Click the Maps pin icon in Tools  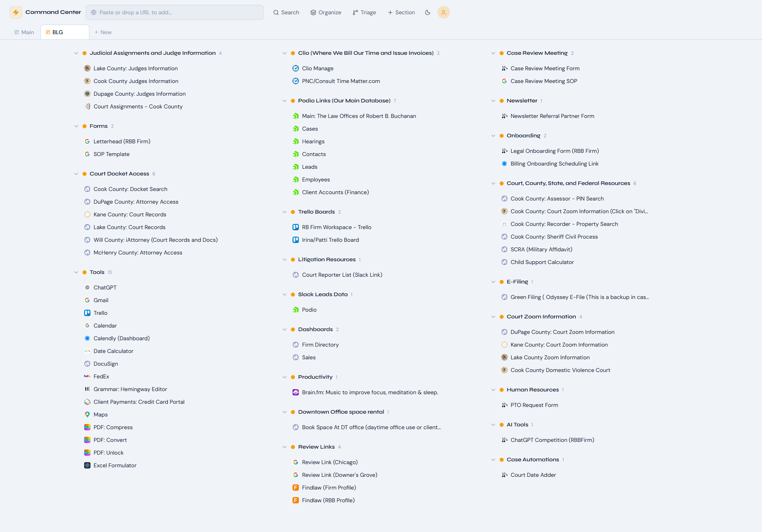point(87,414)
